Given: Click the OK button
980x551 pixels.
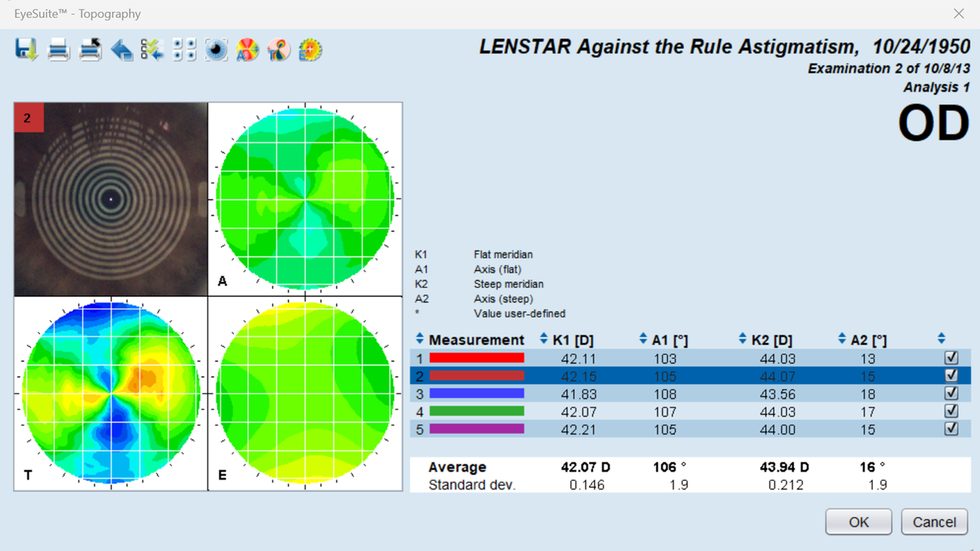Looking at the screenshot, I should (858, 522).
